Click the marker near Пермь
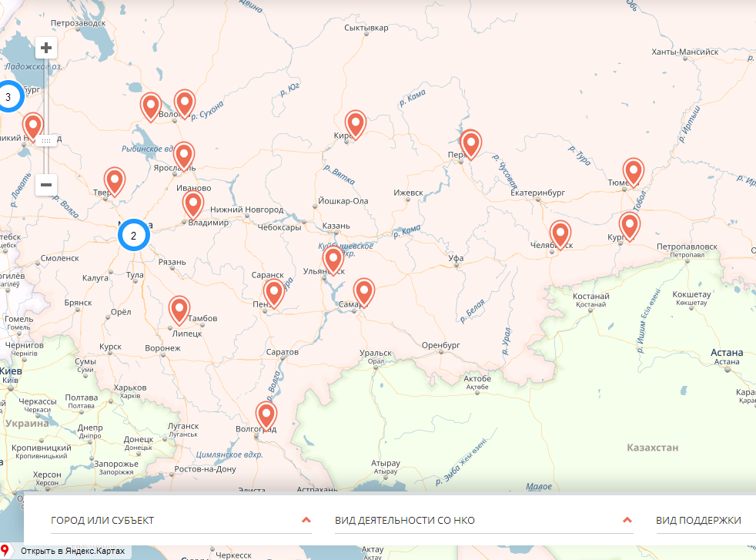 click(x=470, y=143)
